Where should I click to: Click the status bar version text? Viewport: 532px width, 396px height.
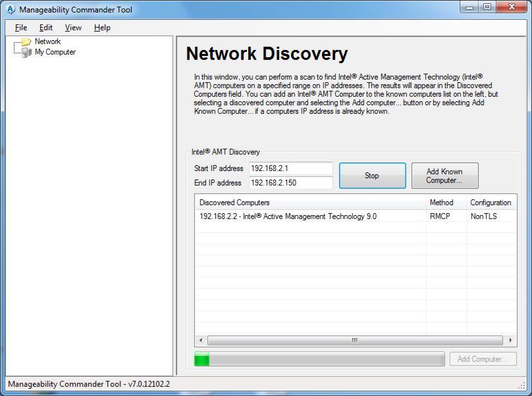tap(89, 384)
